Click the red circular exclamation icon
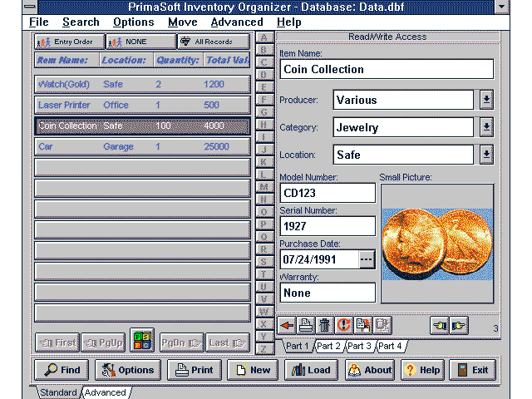This screenshot has width=532, height=399. pyautogui.click(x=344, y=325)
